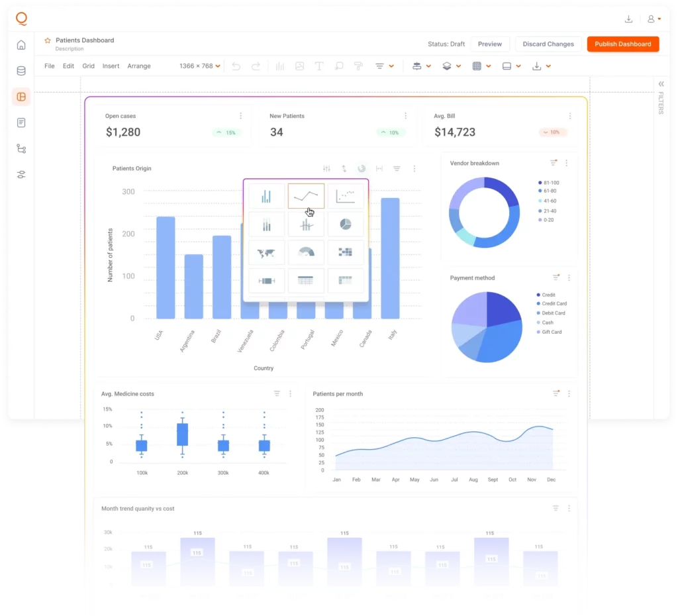
Task: Open the Insert menu
Action: [x=111, y=66]
